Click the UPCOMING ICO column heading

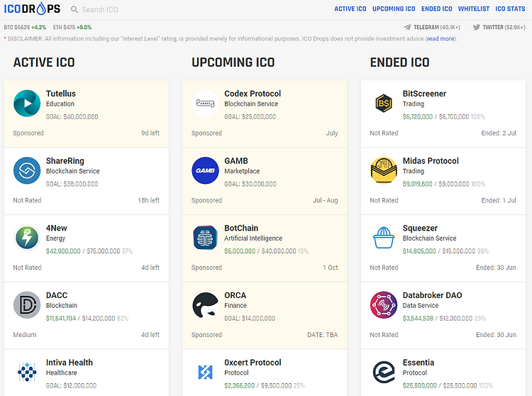[233, 62]
